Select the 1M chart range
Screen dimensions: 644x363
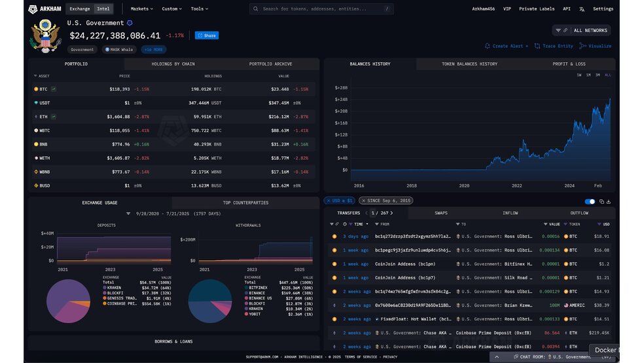(x=588, y=75)
